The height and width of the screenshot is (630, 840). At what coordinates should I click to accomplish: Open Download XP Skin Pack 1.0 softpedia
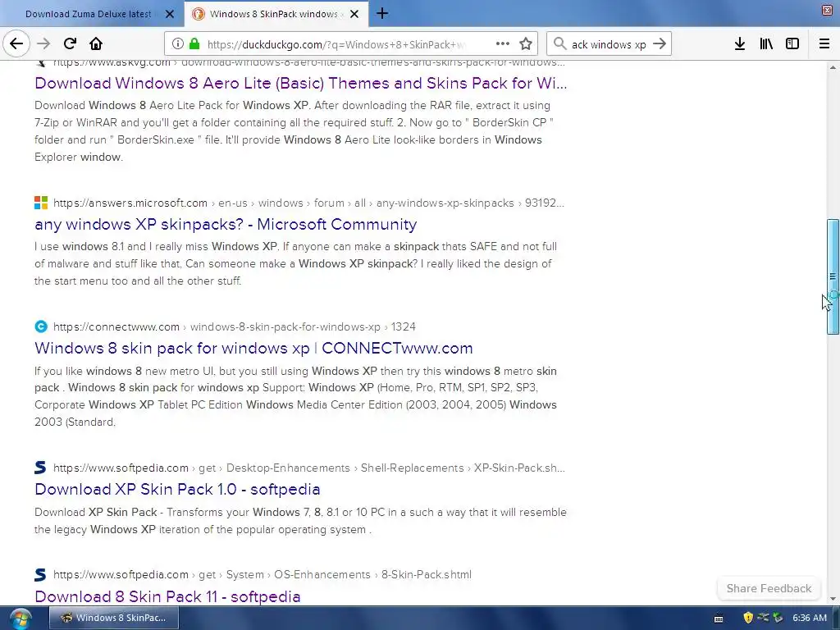pos(177,489)
